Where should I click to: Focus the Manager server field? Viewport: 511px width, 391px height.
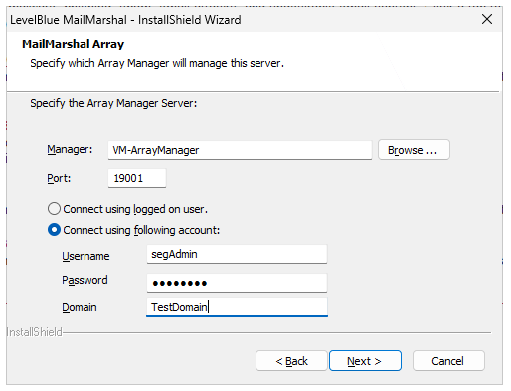[240, 150]
